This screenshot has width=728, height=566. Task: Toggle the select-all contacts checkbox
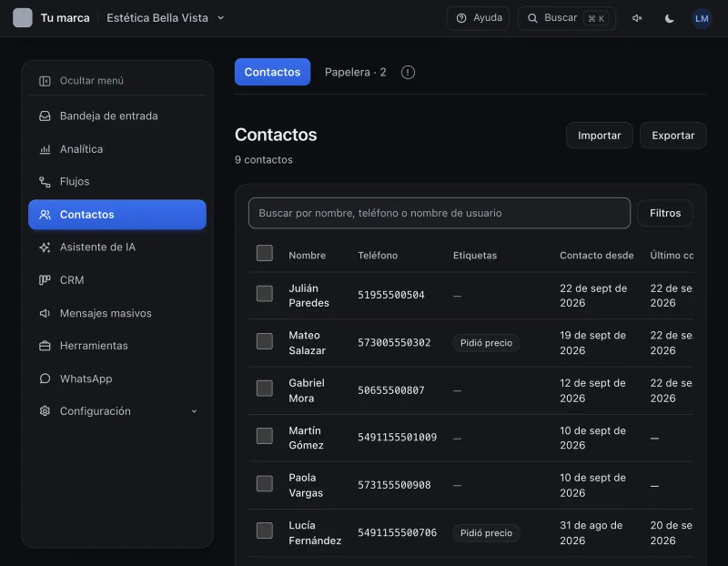point(265,253)
